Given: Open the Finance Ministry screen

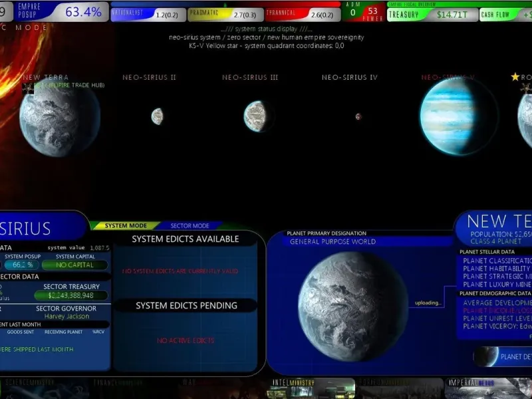Looking at the screenshot, I should [134, 388].
